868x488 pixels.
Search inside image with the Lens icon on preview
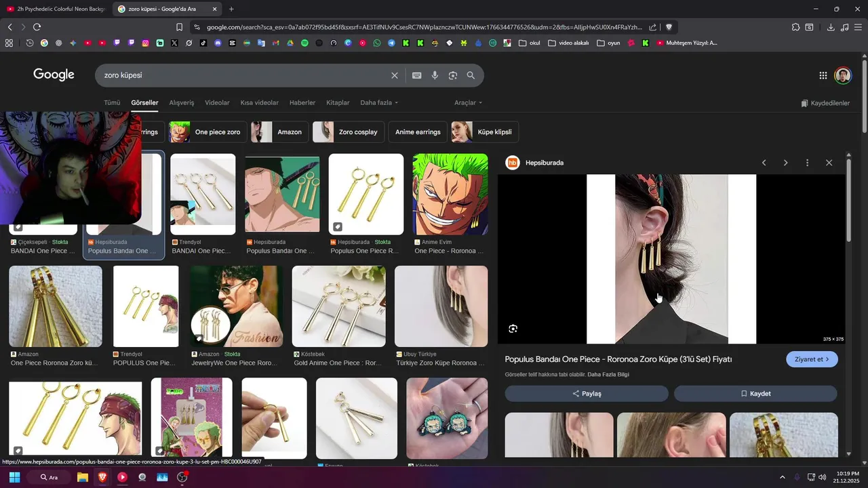coord(513,329)
